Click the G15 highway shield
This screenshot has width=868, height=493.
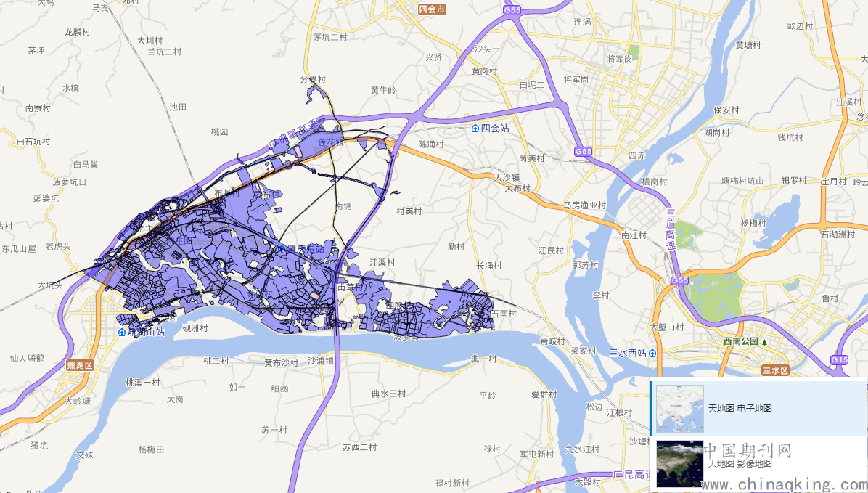tap(839, 359)
